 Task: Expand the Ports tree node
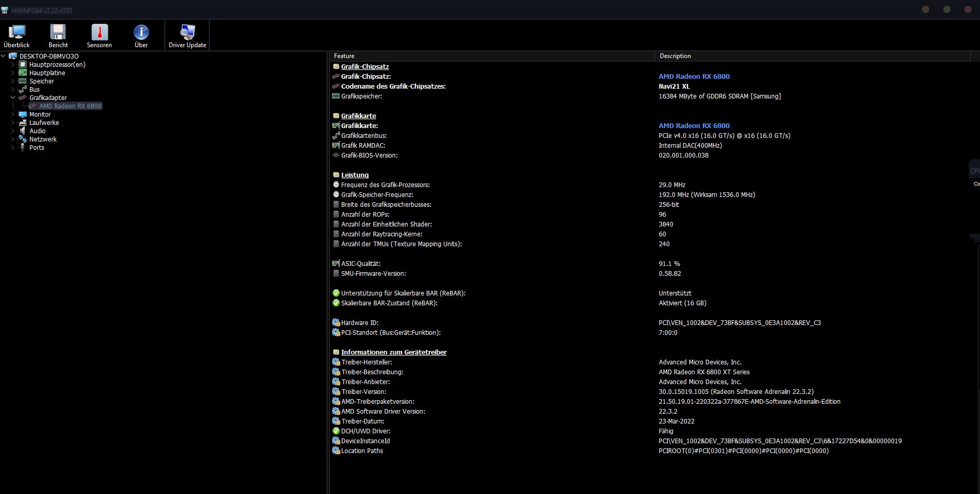coord(13,148)
